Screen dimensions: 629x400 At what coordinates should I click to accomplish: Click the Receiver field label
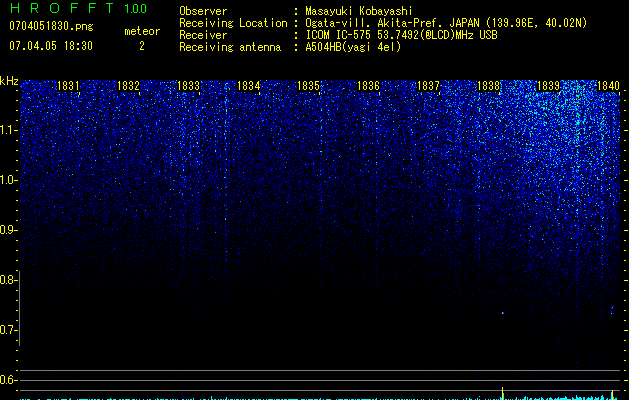(203, 35)
